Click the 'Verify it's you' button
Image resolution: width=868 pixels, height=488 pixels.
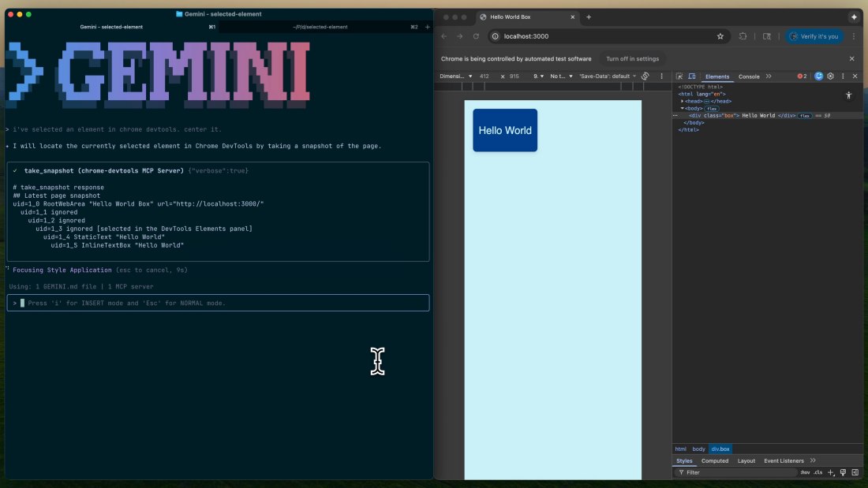814,36
